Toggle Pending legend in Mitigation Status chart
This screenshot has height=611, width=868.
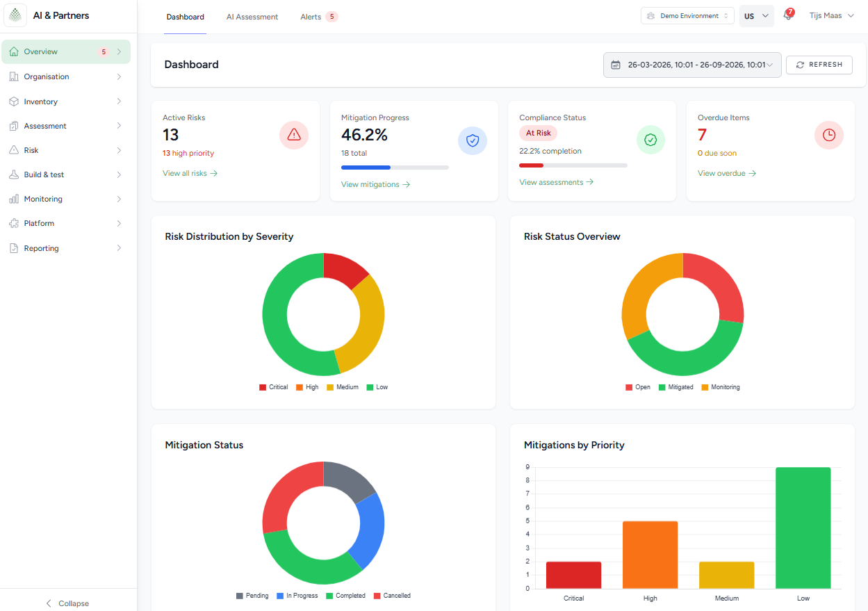(x=252, y=596)
